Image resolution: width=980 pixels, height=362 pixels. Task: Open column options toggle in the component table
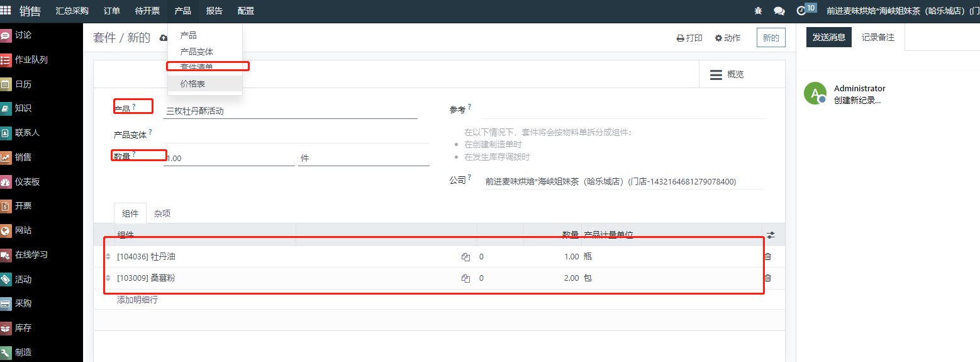[771, 235]
